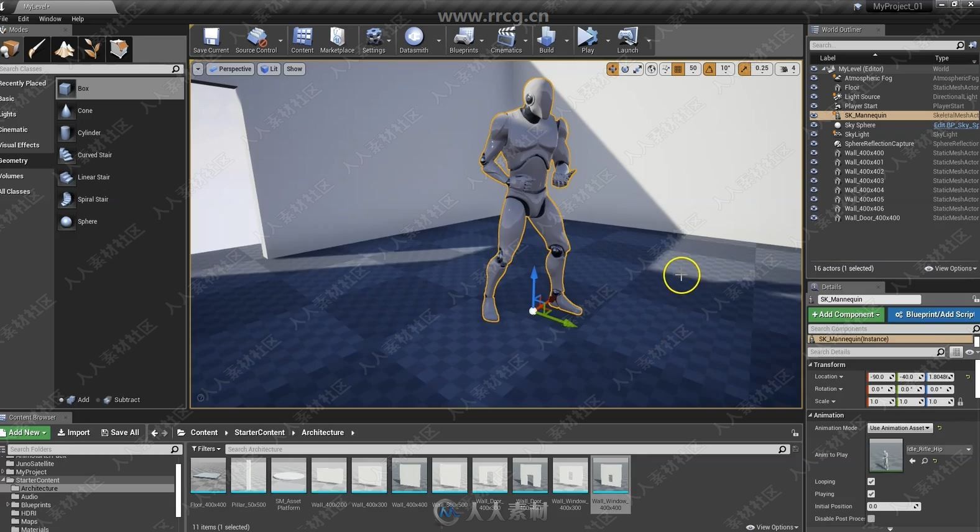Select the rotate gizmo icon in viewport
The height and width of the screenshot is (532, 980).
tap(625, 69)
